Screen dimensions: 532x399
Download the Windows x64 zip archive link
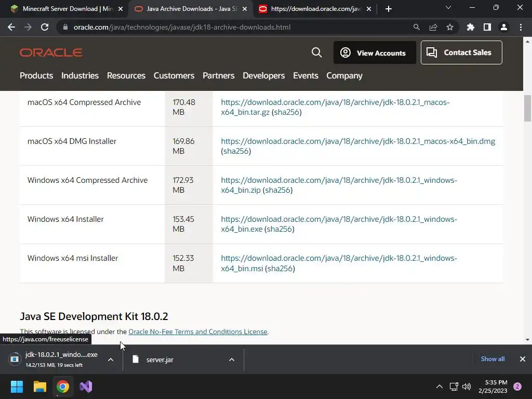pyautogui.click(x=339, y=185)
